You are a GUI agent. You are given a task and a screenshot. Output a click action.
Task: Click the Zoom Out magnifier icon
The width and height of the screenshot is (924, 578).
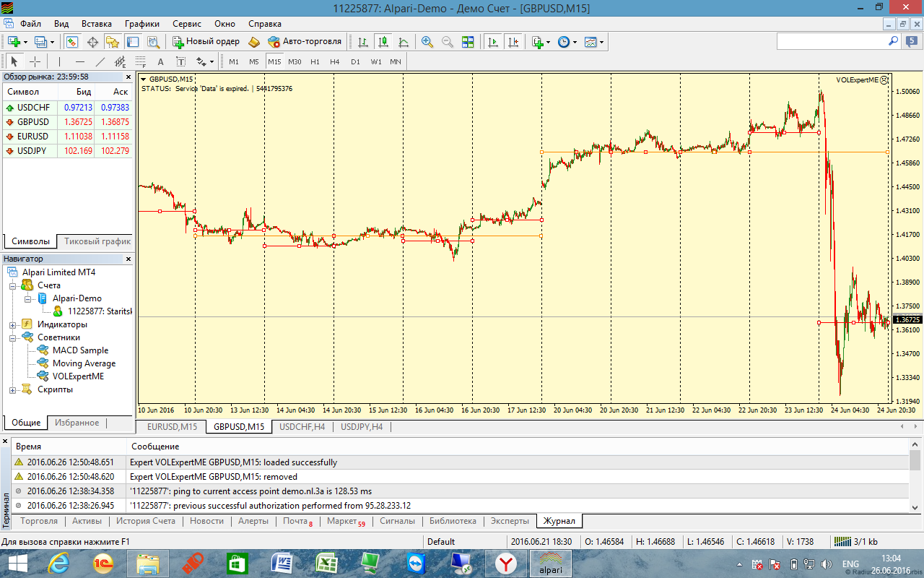point(448,42)
